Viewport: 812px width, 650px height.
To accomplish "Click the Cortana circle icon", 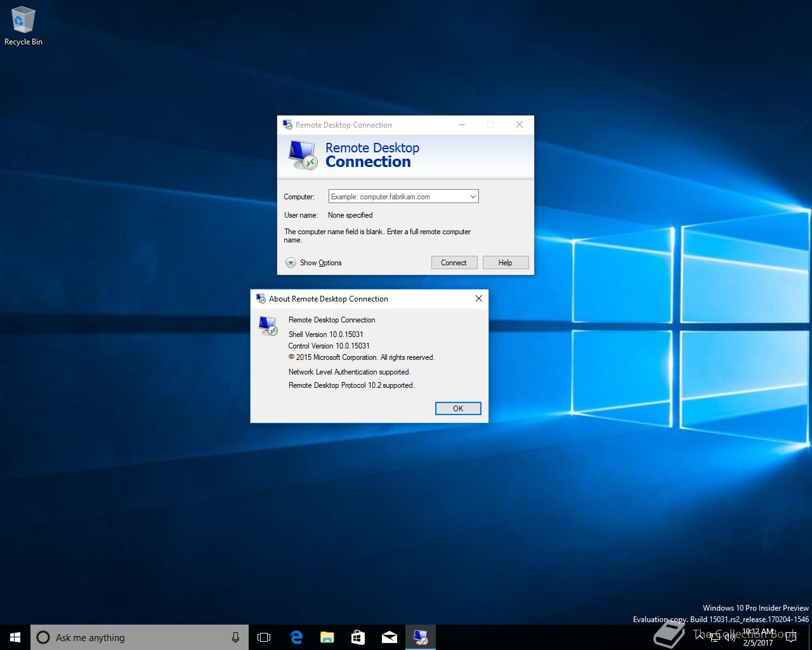I will 43,637.
